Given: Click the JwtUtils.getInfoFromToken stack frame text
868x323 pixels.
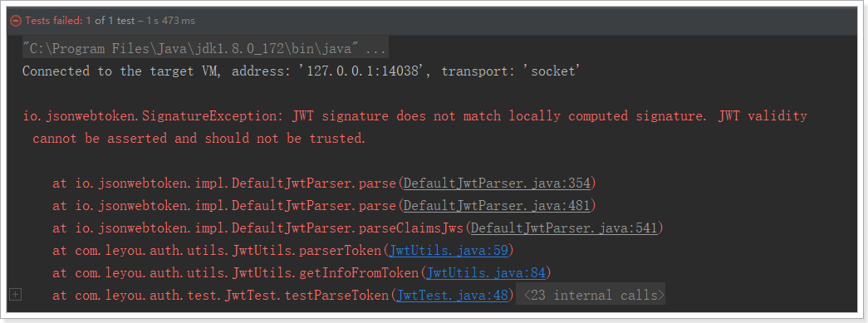Looking at the screenshot, I should click(x=236, y=273).
